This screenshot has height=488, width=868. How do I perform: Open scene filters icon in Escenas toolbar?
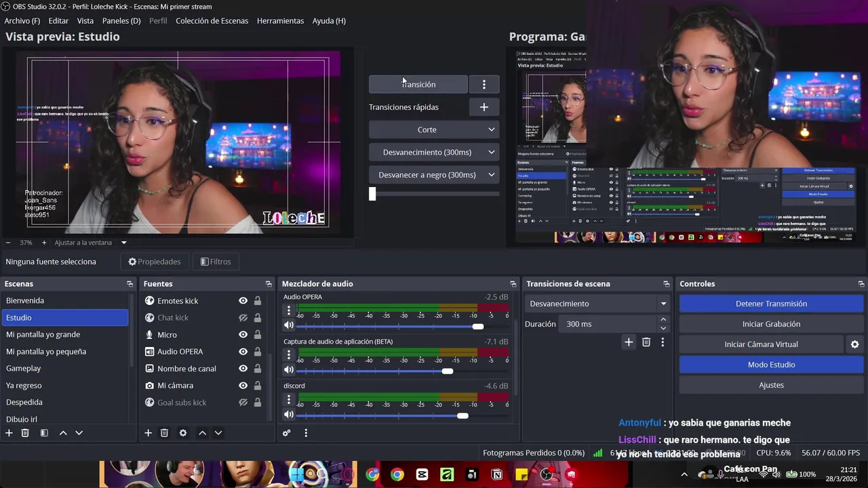pos(44,432)
